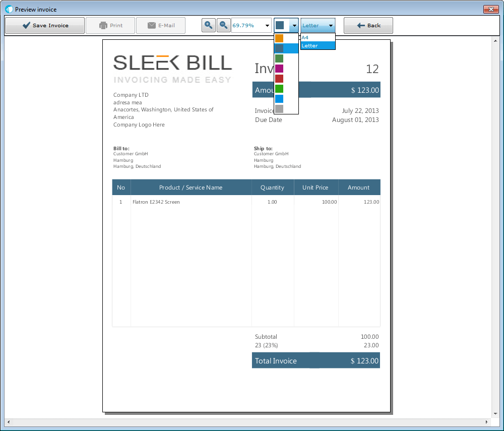Screen dimensions: 504x431
Task: Pick the red color swatch
Action: (x=279, y=79)
